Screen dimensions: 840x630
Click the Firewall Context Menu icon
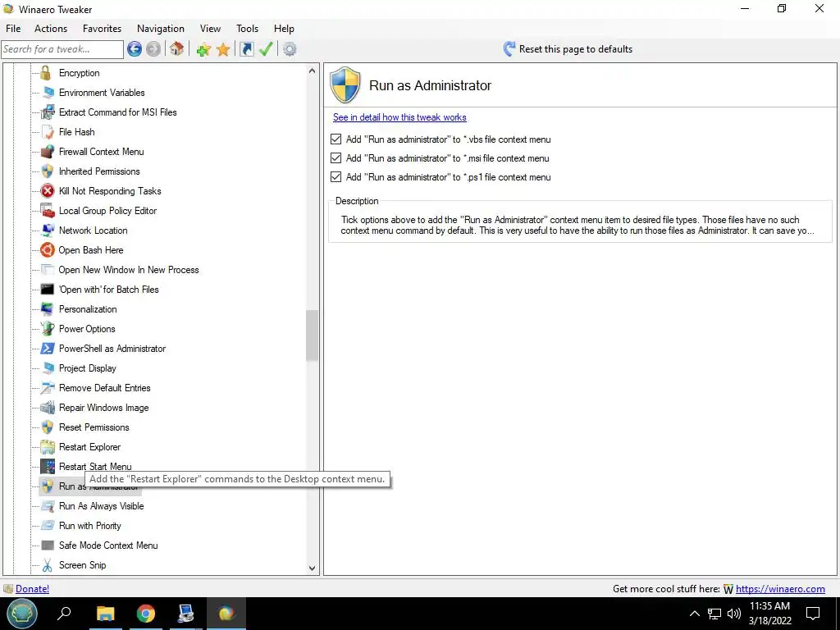tap(48, 152)
